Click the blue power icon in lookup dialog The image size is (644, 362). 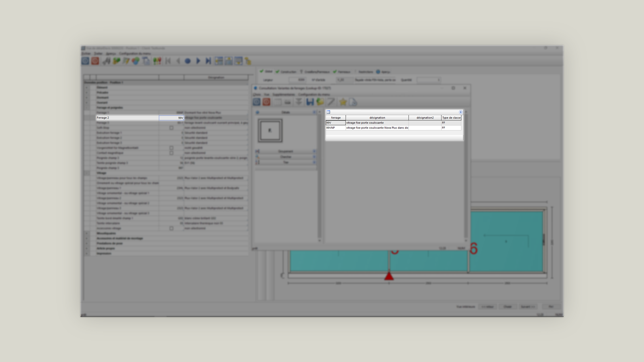click(257, 102)
